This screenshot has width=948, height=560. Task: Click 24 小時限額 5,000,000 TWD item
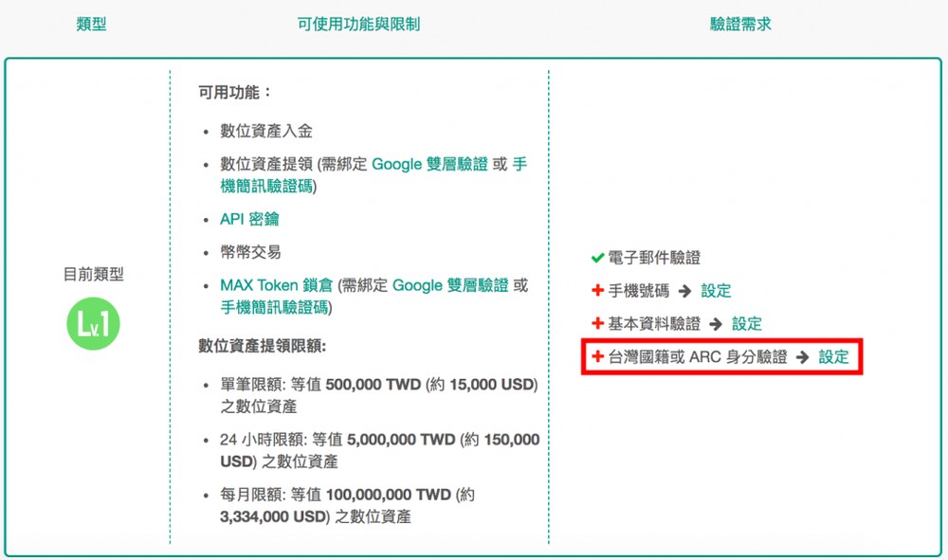tap(380, 450)
